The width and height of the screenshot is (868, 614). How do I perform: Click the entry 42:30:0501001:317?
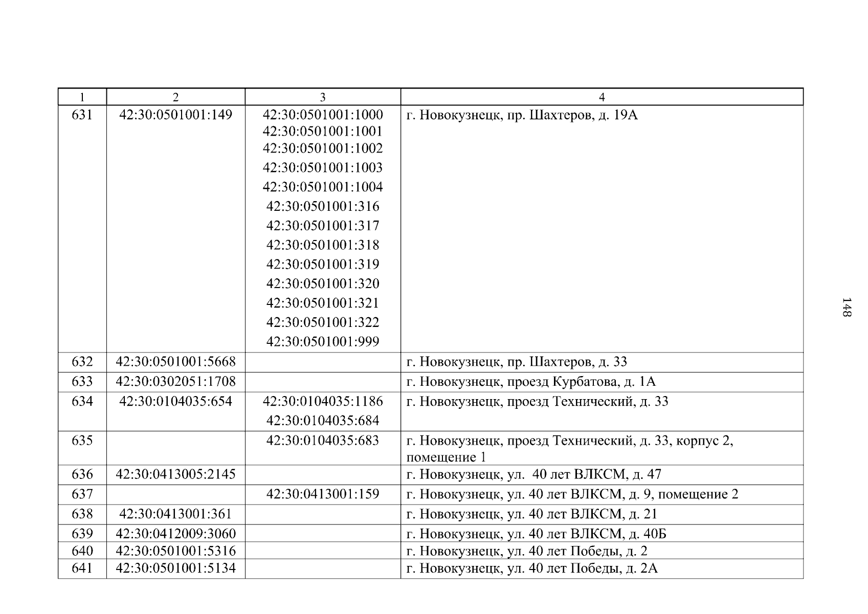(x=323, y=226)
